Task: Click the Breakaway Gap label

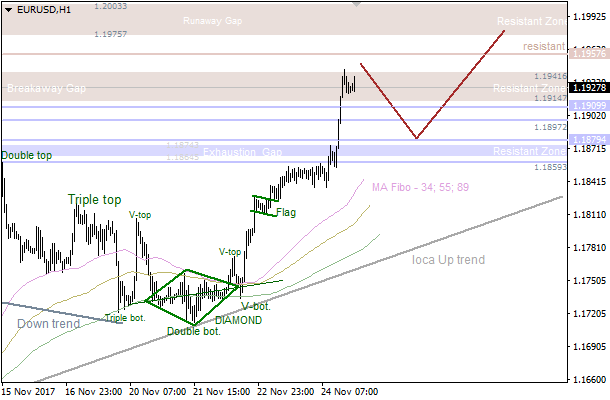Action: pyautogui.click(x=46, y=89)
